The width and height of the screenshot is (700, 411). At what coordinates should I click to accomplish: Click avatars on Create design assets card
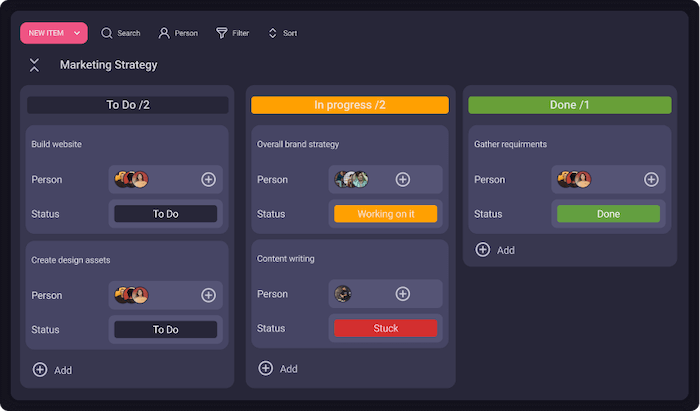131,295
